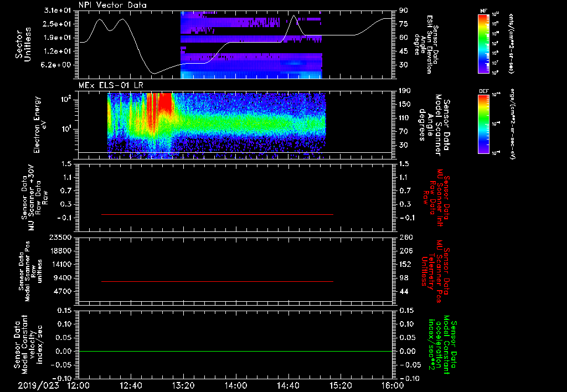Click the '14:40' time axis label
The image size is (567, 392).
288,385
